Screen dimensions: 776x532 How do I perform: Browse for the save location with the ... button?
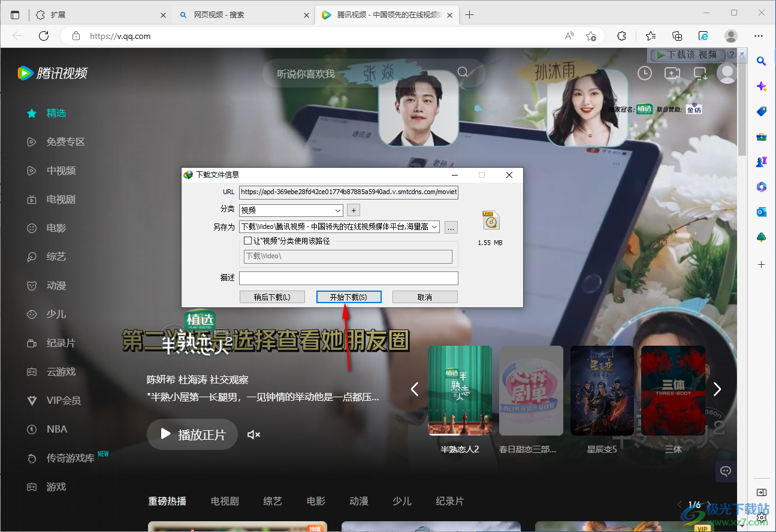tap(452, 227)
